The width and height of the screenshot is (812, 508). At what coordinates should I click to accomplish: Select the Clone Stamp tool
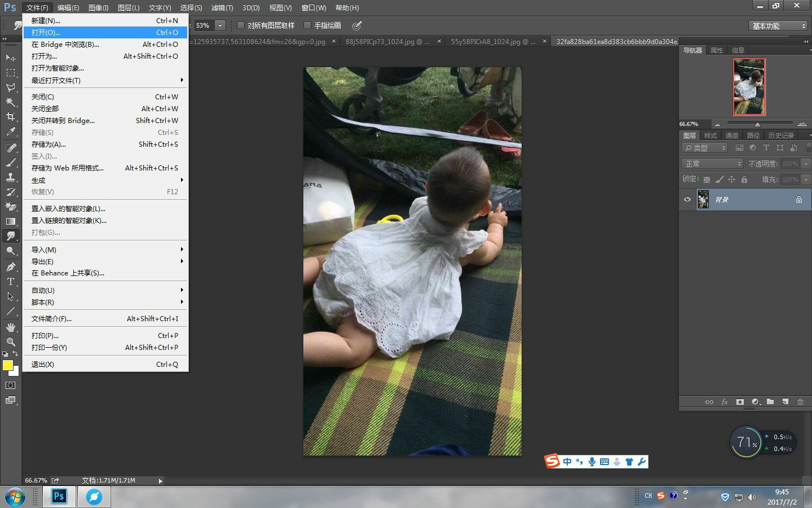click(x=11, y=177)
